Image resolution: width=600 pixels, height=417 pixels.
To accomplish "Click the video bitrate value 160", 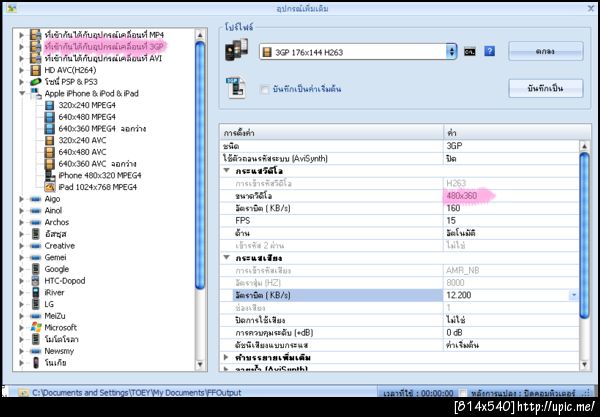I will 453,208.
